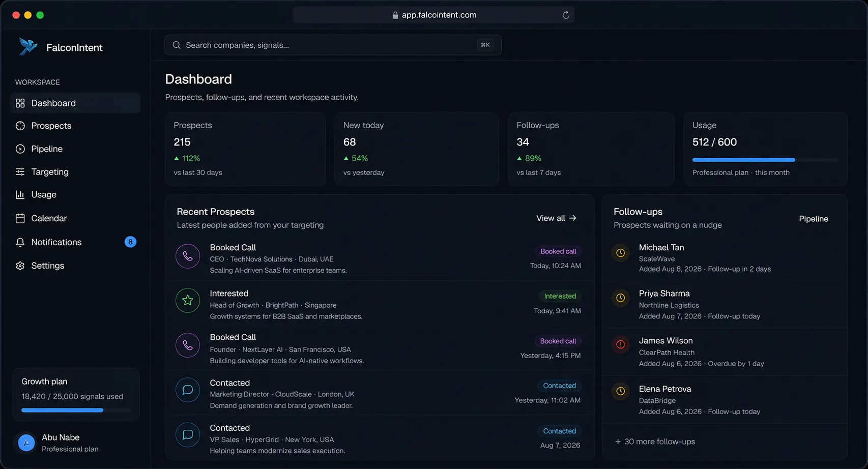Click the Dashboard grid icon in sidebar

(20, 103)
